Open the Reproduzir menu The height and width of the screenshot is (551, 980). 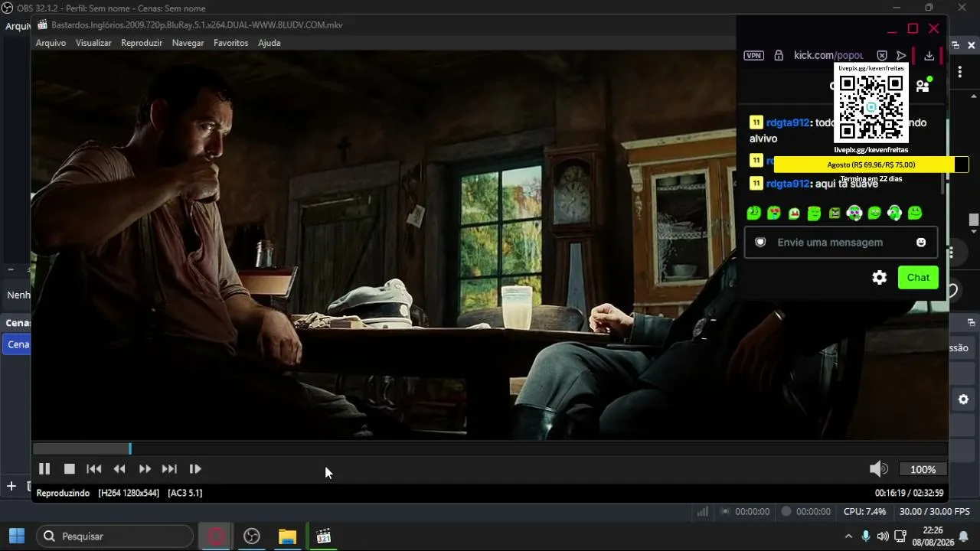click(x=142, y=43)
